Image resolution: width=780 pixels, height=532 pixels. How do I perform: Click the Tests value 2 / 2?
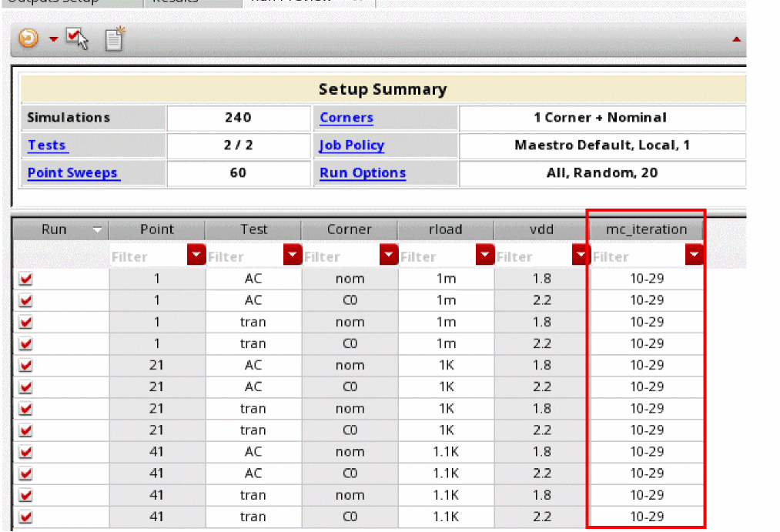238,146
